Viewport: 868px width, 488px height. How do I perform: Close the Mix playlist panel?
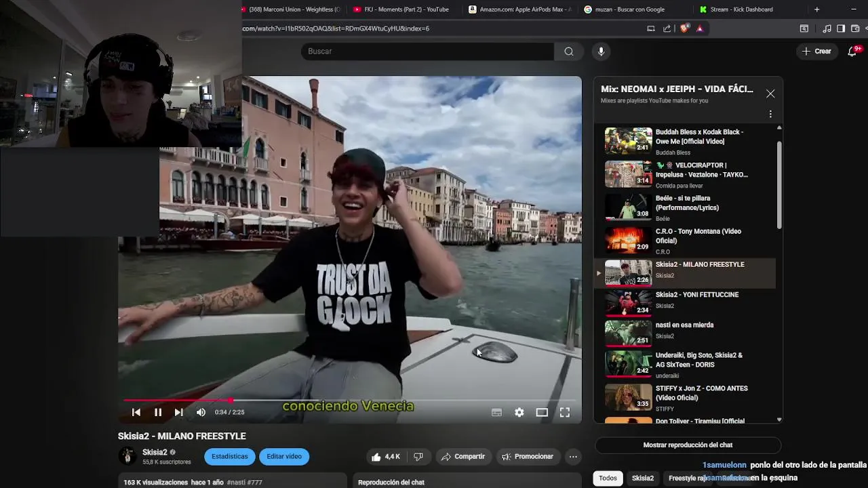770,94
